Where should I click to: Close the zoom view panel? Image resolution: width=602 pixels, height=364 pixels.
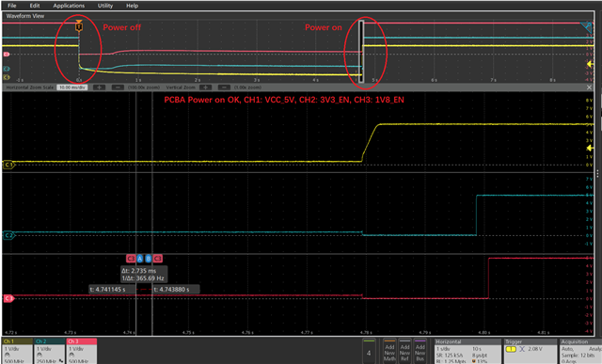590,87
